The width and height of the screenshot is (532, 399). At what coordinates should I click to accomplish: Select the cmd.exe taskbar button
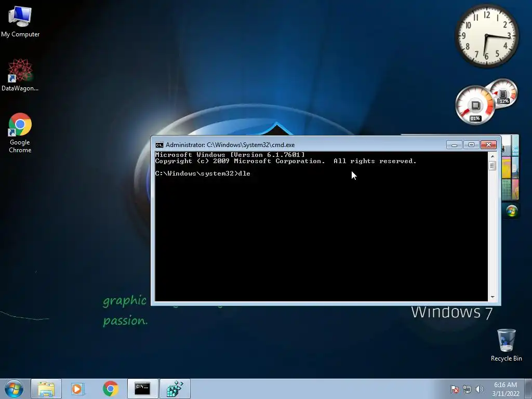142,389
